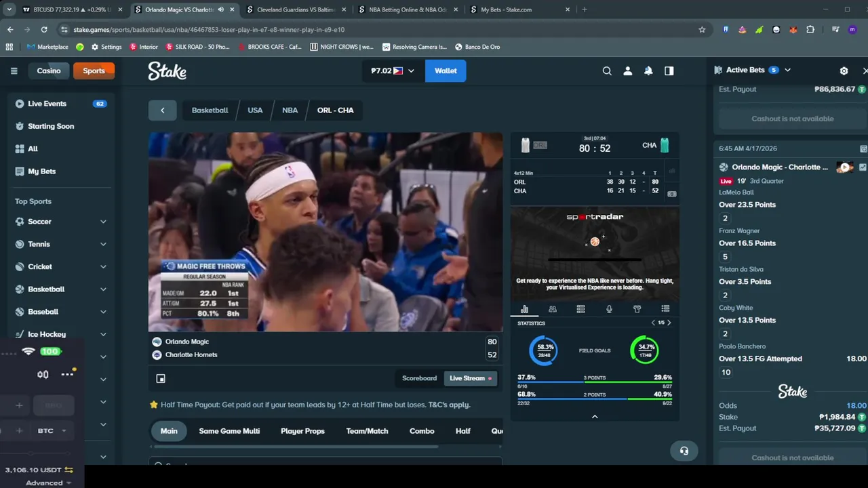The width and height of the screenshot is (868, 488).
Task: Open the Wallet button
Action: point(446,70)
